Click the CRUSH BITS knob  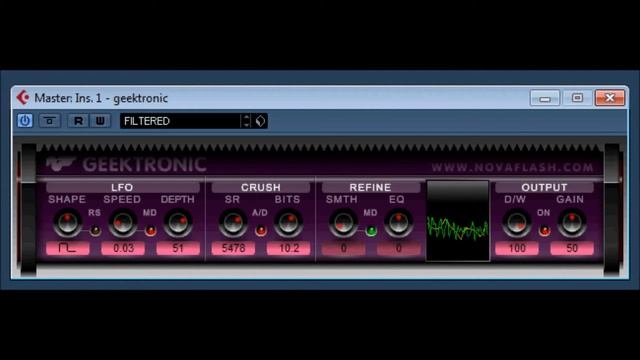click(x=288, y=223)
